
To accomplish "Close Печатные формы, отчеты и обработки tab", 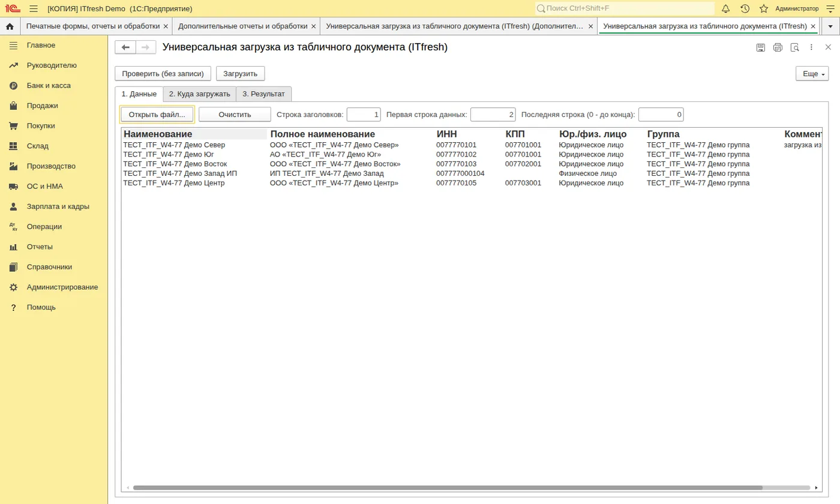I will (x=166, y=26).
